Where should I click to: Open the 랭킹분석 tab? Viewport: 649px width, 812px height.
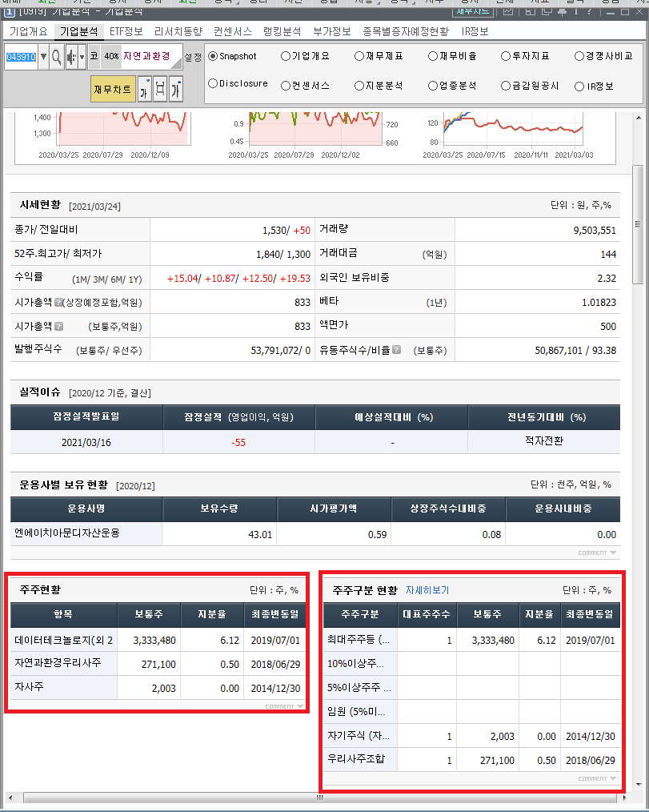point(282,31)
